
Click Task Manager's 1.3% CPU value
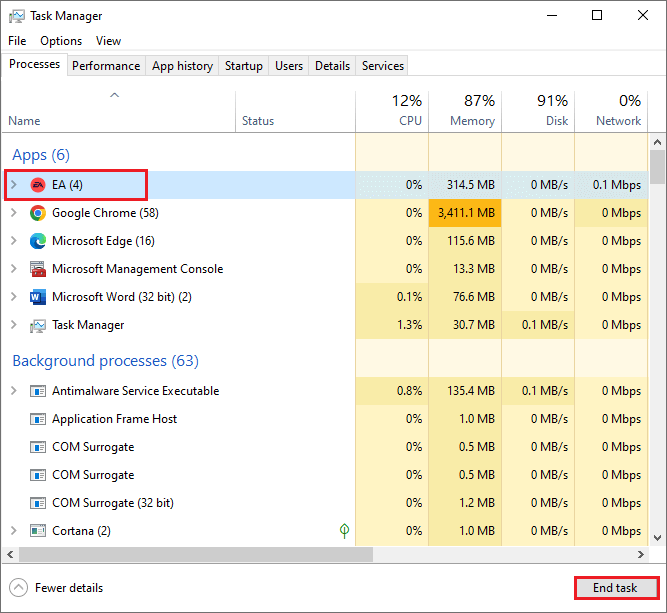[409, 325]
